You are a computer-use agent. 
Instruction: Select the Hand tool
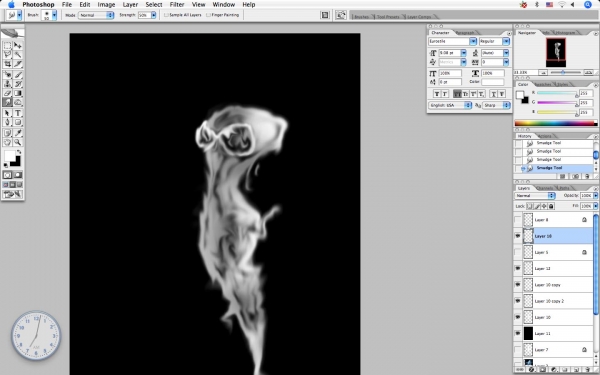[7, 142]
